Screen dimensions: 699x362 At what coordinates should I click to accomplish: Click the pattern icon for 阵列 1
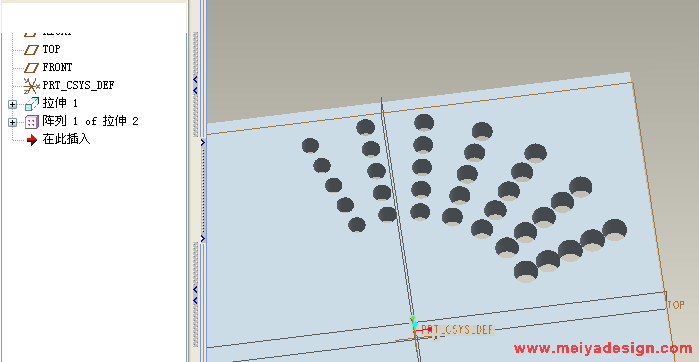click(32, 122)
